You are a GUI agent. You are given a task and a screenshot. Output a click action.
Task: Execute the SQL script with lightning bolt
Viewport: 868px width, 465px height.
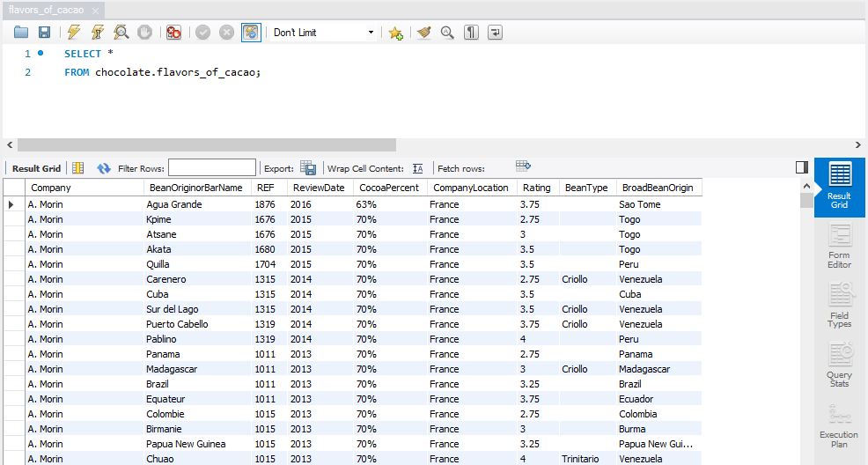74,33
